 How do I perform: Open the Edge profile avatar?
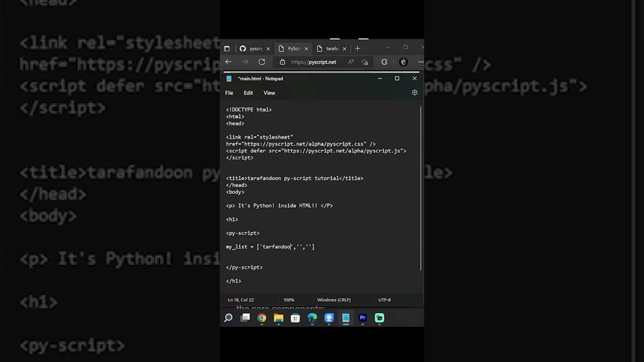[403, 62]
